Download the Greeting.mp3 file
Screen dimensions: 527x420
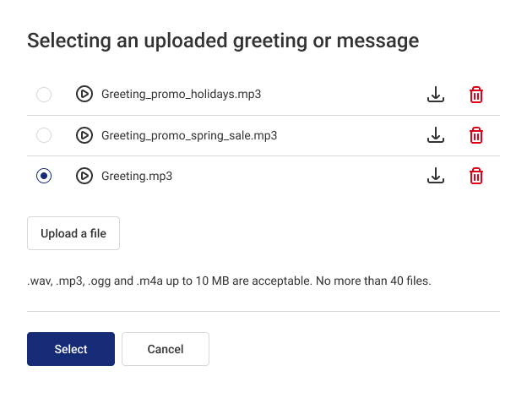point(436,176)
